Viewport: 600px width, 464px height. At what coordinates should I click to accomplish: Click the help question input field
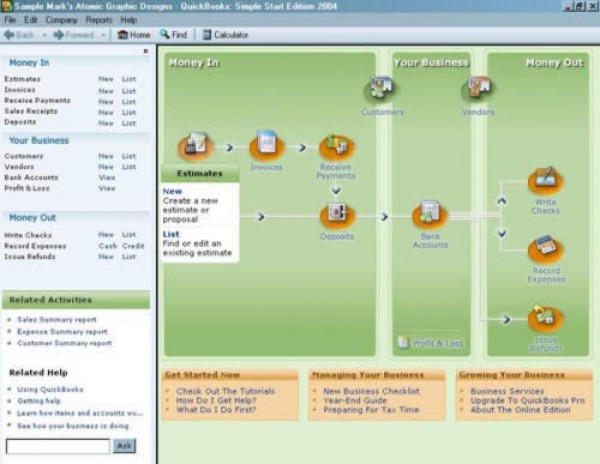click(58, 446)
